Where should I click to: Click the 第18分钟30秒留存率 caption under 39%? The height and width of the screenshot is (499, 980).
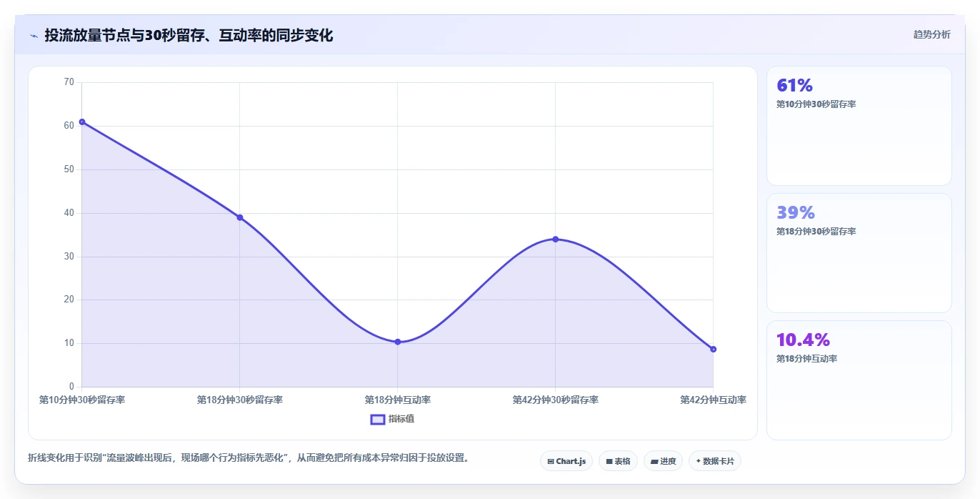pyautogui.click(x=816, y=232)
